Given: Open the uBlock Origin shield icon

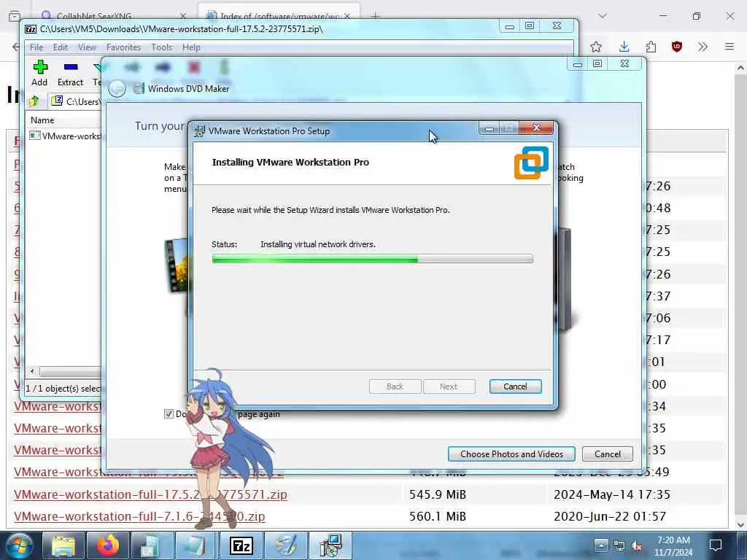Looking at the screenshot, I should pyautogui.click(x=676, y=47).
